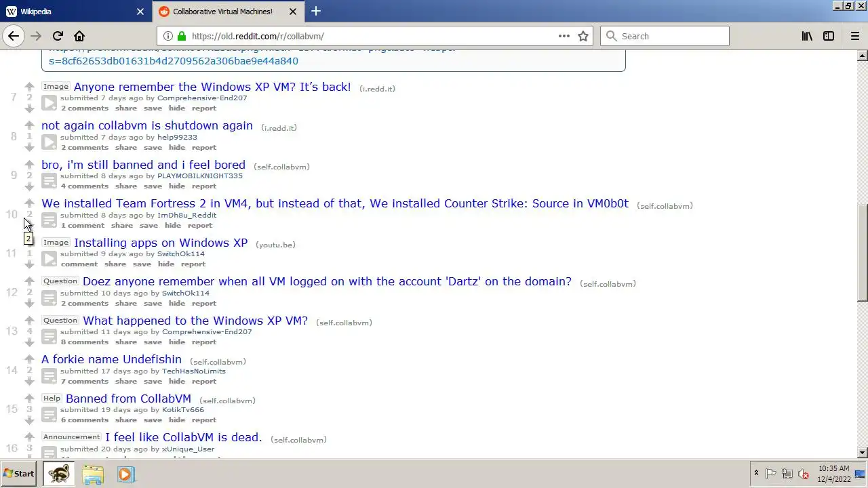This screenshot has height=488, width=868.
Task: Click the vertical scrollbar thumb
Action: [862, 252]
